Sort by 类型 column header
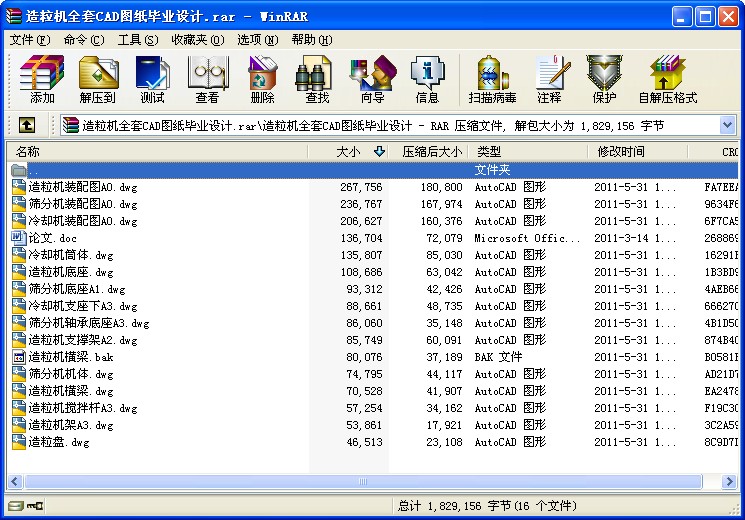745x520 pixels. tap(528, 152)
